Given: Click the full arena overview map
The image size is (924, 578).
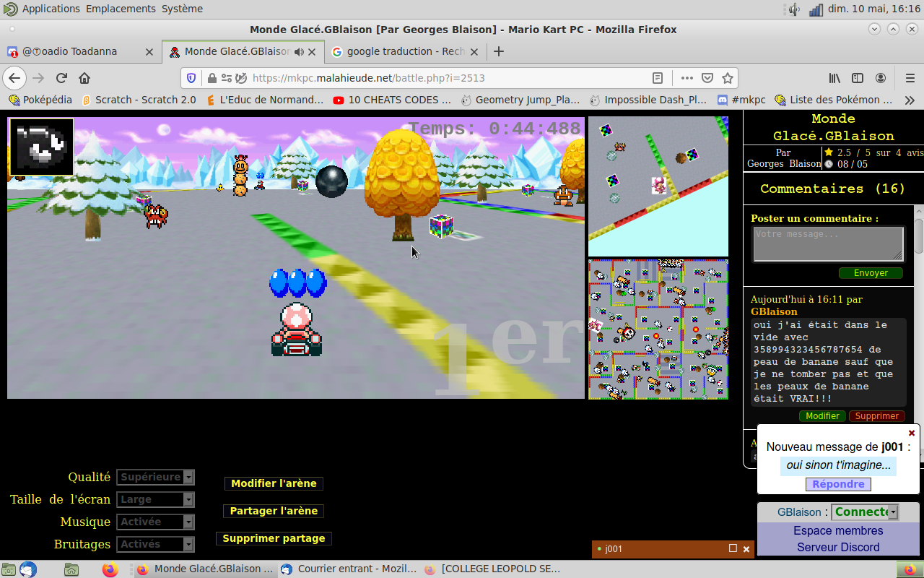Looking at the screenshot, I should coord(658,329).
